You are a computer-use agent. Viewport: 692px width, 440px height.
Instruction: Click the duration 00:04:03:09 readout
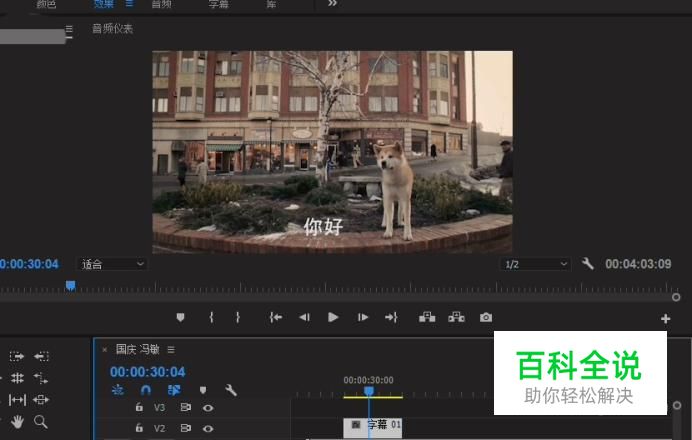click(x=638, y=264)
